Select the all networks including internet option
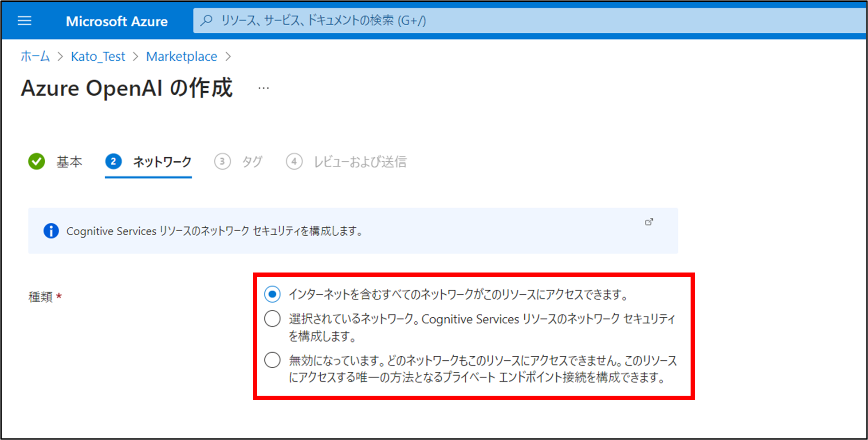Image resolution: width=868 pixels, height=440 pixels. [272, 294]
